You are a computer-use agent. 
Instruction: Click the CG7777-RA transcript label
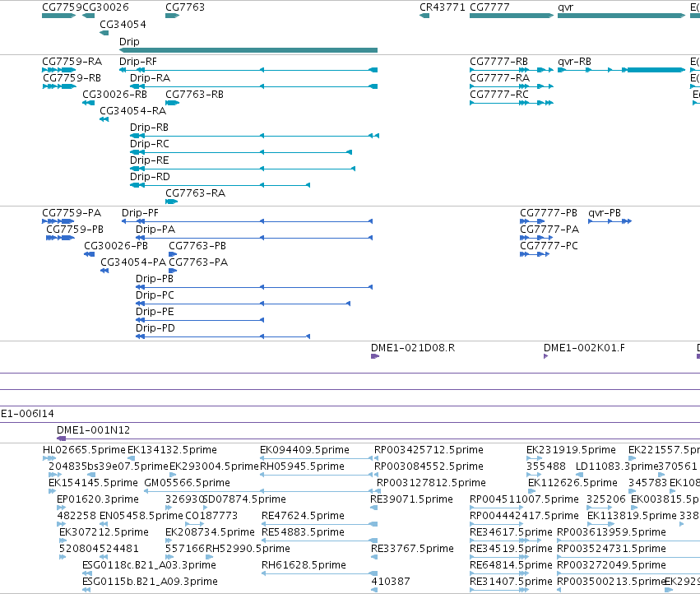[499, 77]
